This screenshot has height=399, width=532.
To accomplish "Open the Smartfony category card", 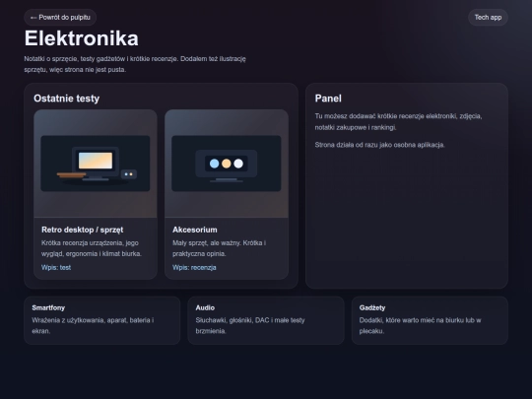I will point(102,320).
